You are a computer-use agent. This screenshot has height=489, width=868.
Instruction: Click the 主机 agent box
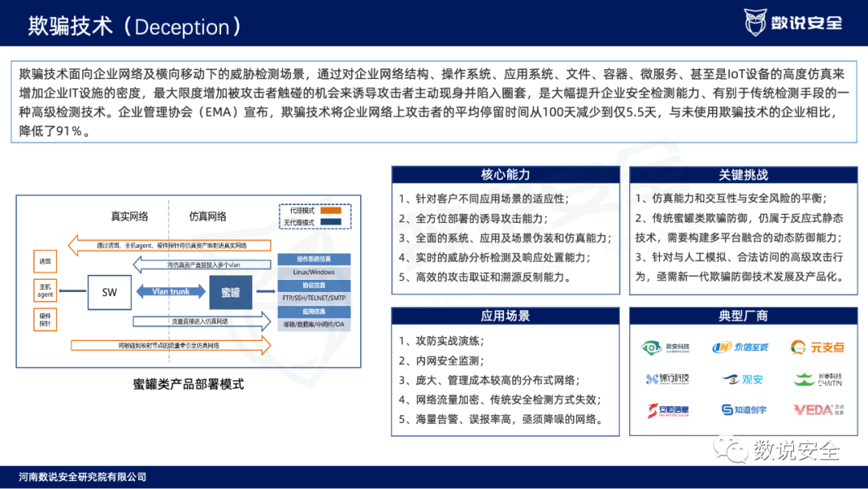tap(45, 290)
